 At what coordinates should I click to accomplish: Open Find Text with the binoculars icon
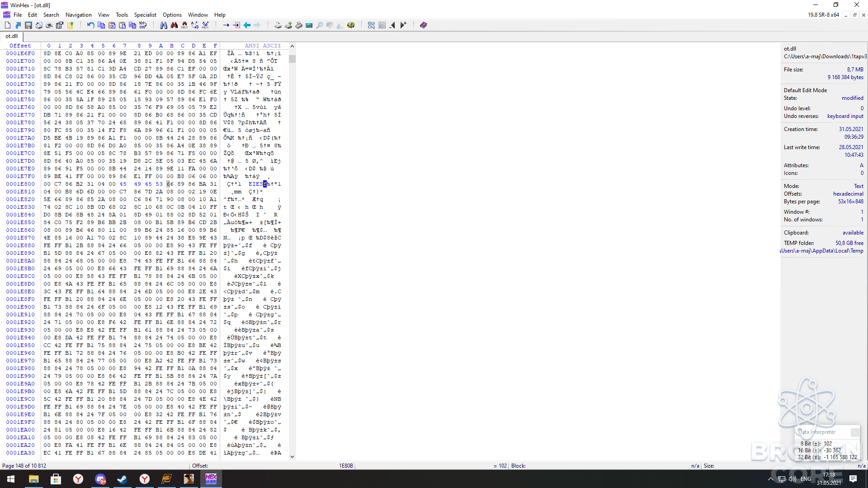[164, 25]
